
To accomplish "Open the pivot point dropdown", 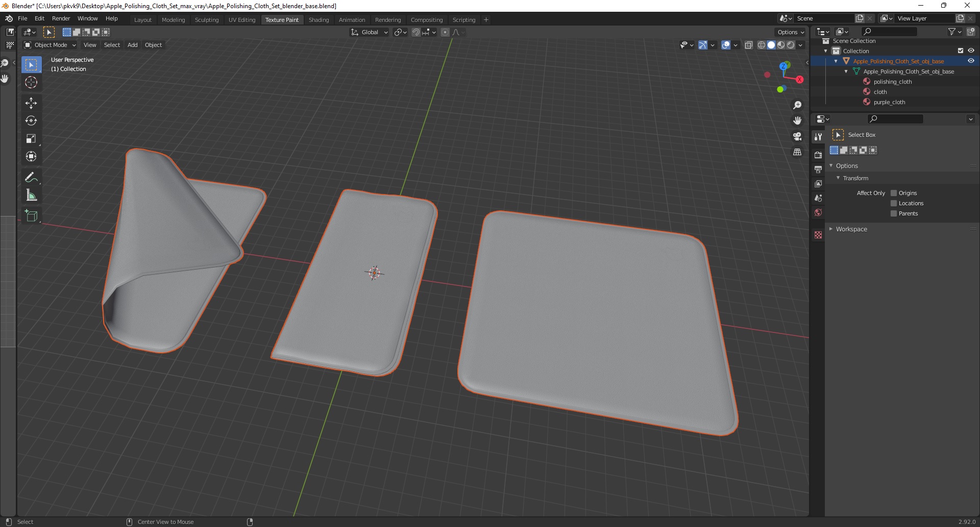I will pyautogui.click(x=401, y=32).
